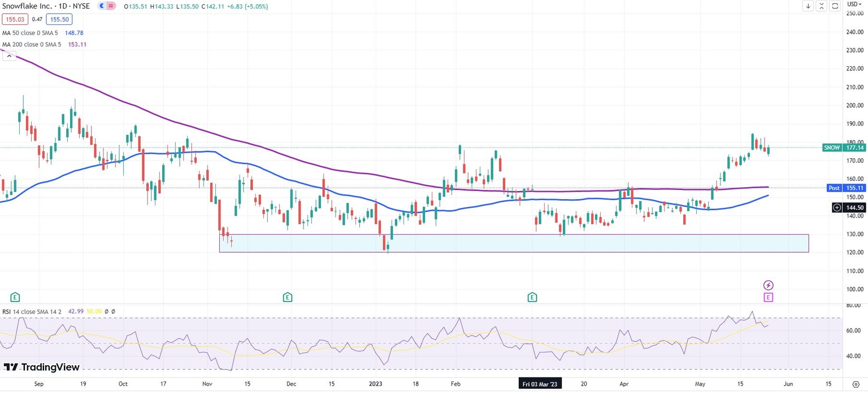Click the 148.78 MA 50 value
The width and height of the screenshot is (868, 394).
(73, 33)
